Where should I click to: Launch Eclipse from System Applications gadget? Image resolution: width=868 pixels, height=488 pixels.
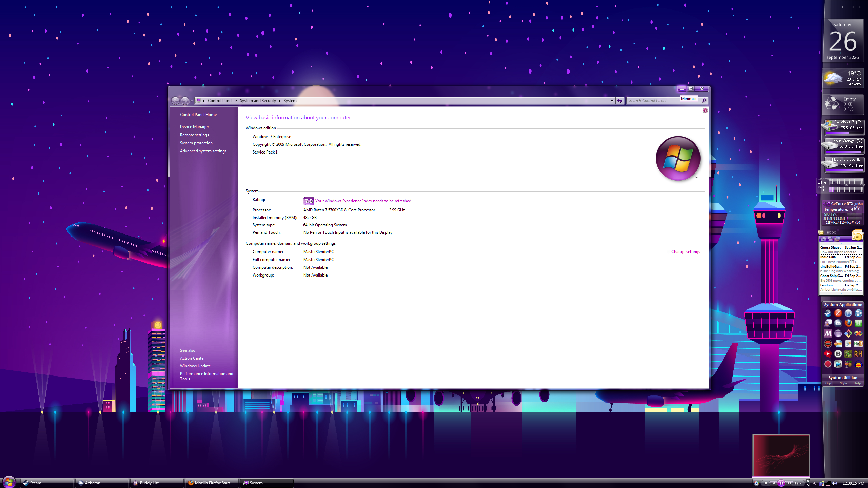838,333
